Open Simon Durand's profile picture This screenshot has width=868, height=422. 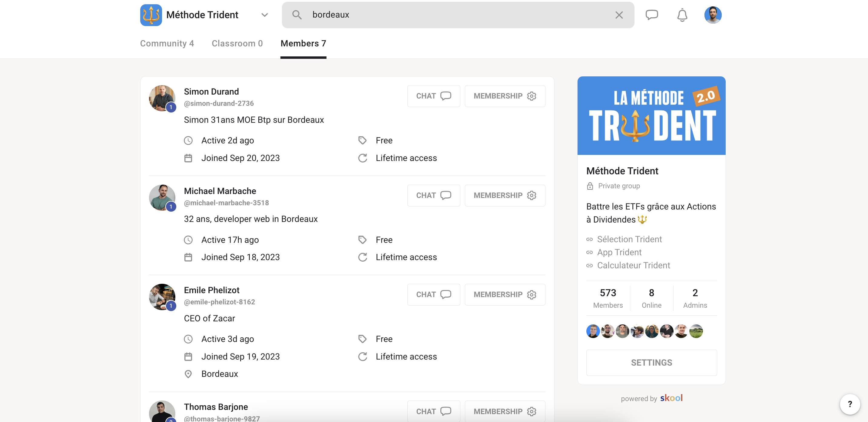[x=162, y=98]
